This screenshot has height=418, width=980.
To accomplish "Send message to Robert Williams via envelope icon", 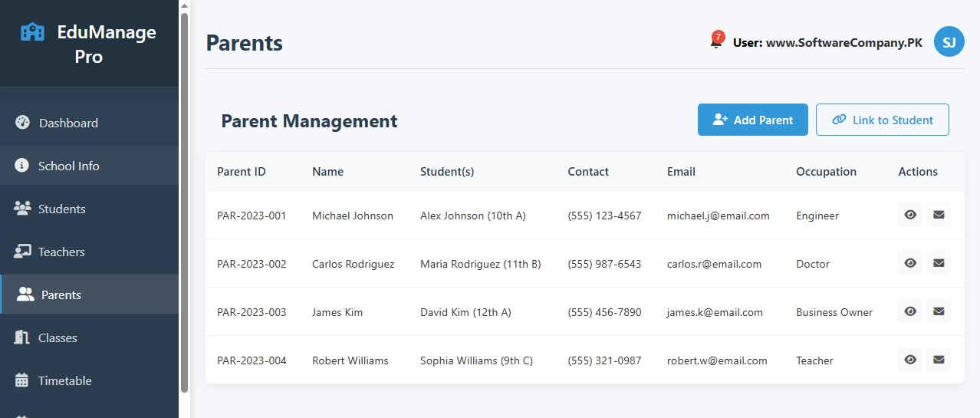I will click(939, 360).
